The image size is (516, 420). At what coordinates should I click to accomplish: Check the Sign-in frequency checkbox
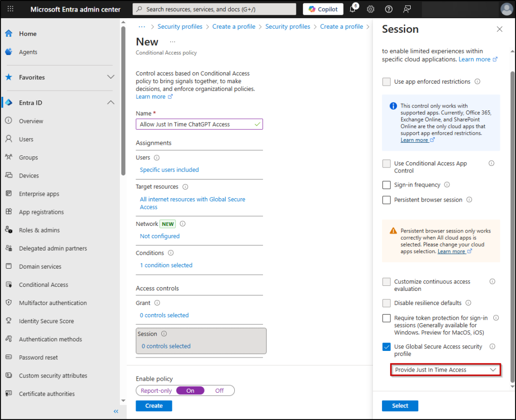(x=386, y=185)
